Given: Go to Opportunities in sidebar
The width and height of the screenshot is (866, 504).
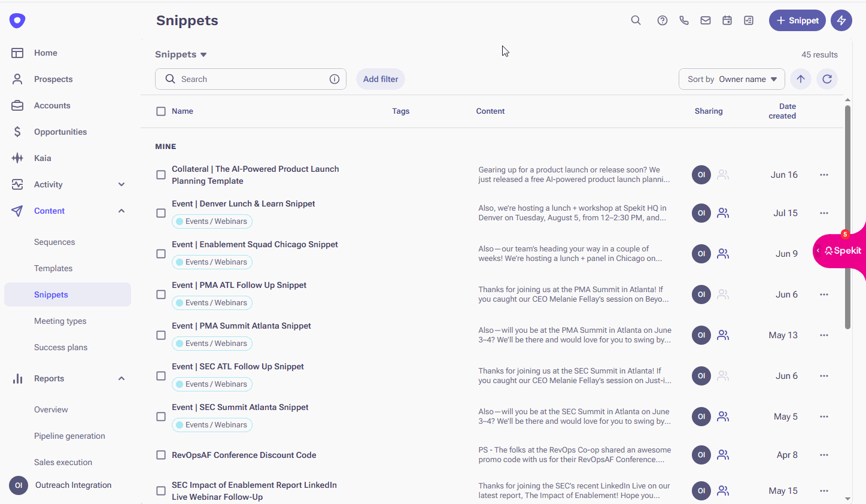Looking at the screenshot, I should [x=60, y=132].
